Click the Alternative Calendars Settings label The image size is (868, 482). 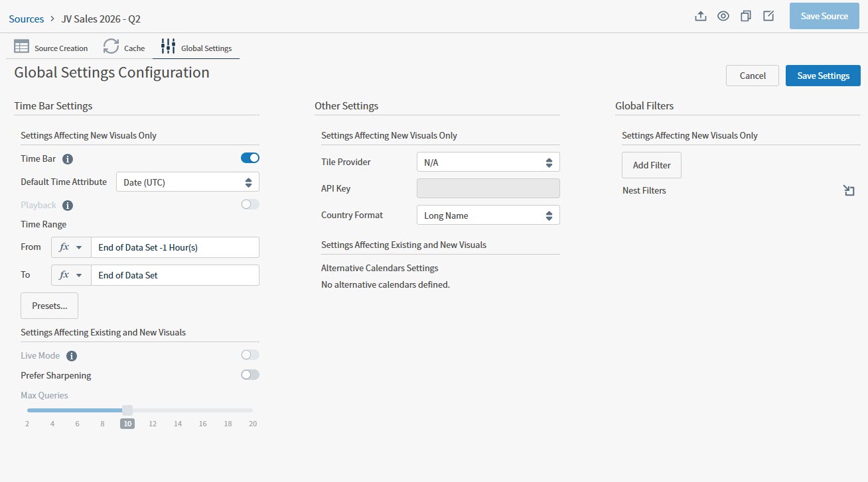(x=380, y=268)
